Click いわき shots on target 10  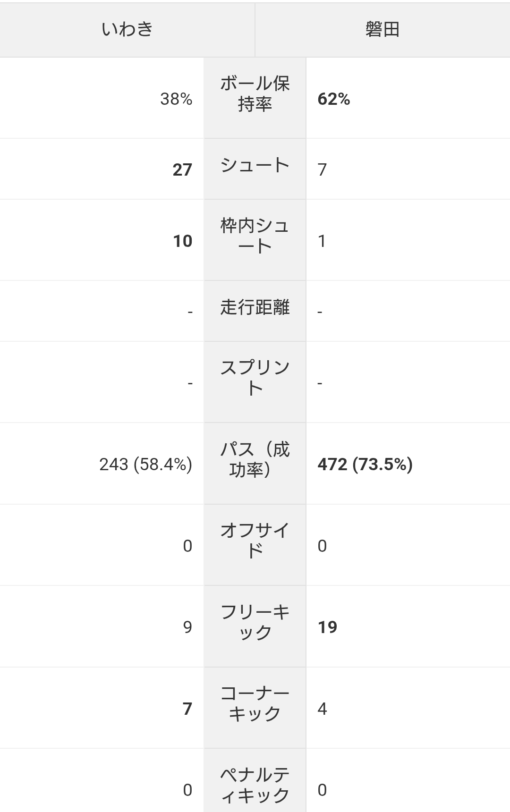click(182, 241)
